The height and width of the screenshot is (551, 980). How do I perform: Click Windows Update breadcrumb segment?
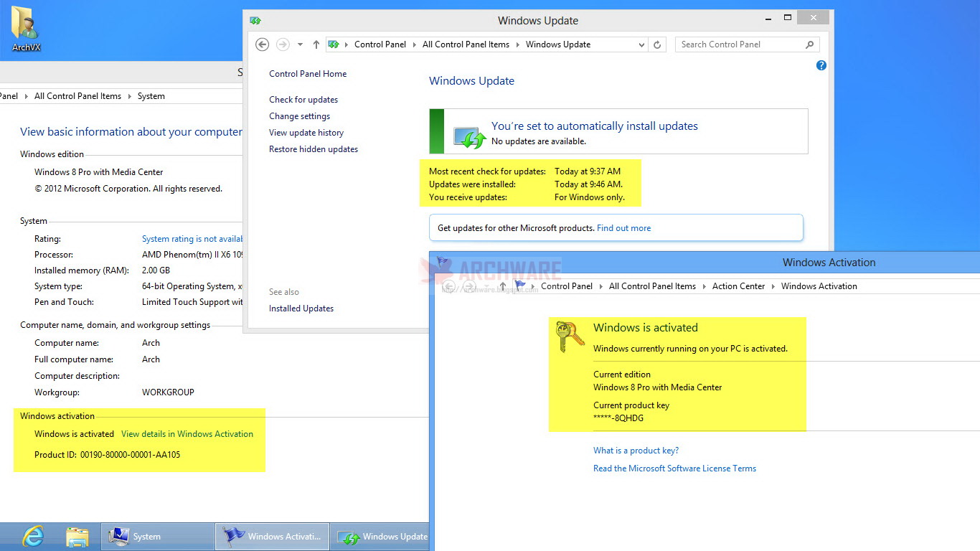(x=558, y=44)
